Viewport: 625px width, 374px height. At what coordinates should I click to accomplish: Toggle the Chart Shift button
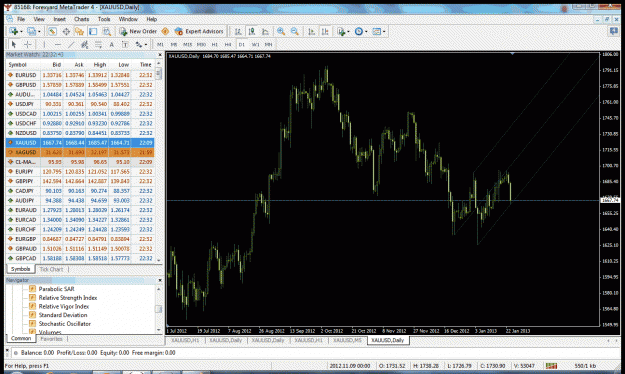pos(325,31)
